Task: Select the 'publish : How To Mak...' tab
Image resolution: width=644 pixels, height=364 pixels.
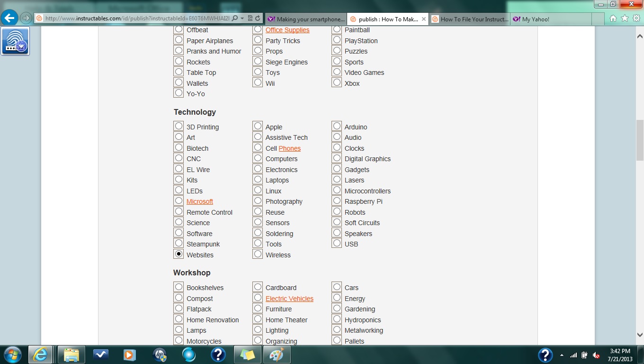Action: pos(388,19)
